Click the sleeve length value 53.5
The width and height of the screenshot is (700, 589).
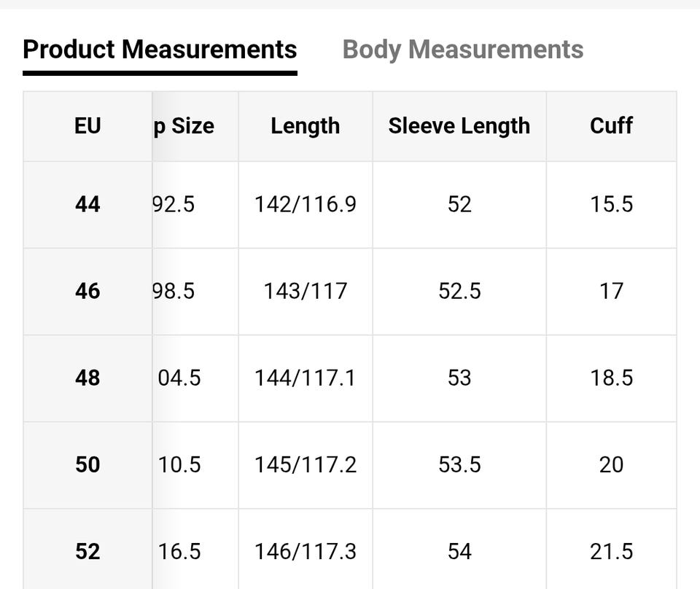pyautogui.click(x=459, y=465)
